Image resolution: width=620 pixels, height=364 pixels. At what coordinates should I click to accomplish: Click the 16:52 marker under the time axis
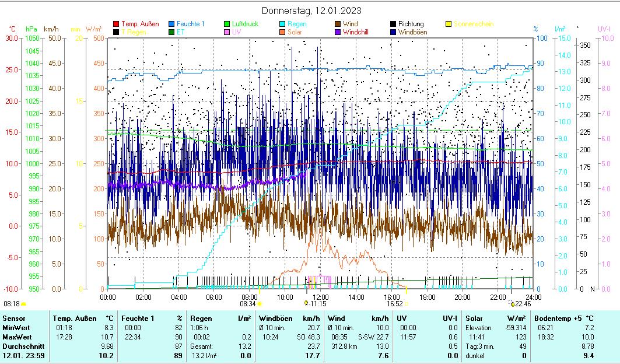click(395, 304)
